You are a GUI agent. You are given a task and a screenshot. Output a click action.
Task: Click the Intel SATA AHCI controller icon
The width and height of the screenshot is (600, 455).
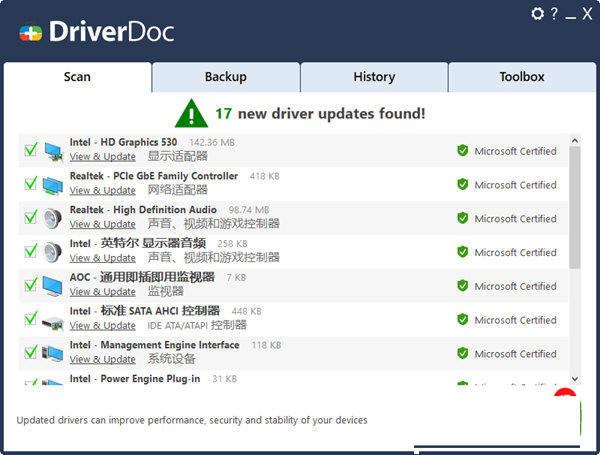[52, 323]
